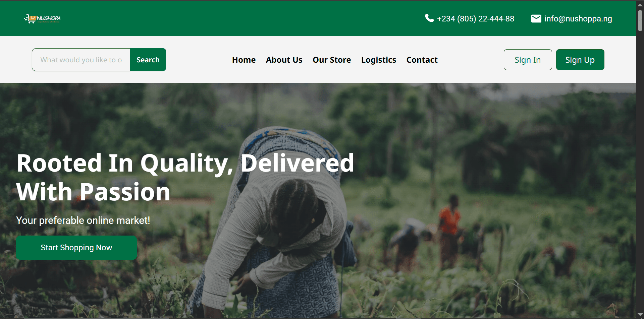Open the info@nushoppa.ng email link
This screenshot has width=644, height=319.
(x=578, y=19)
